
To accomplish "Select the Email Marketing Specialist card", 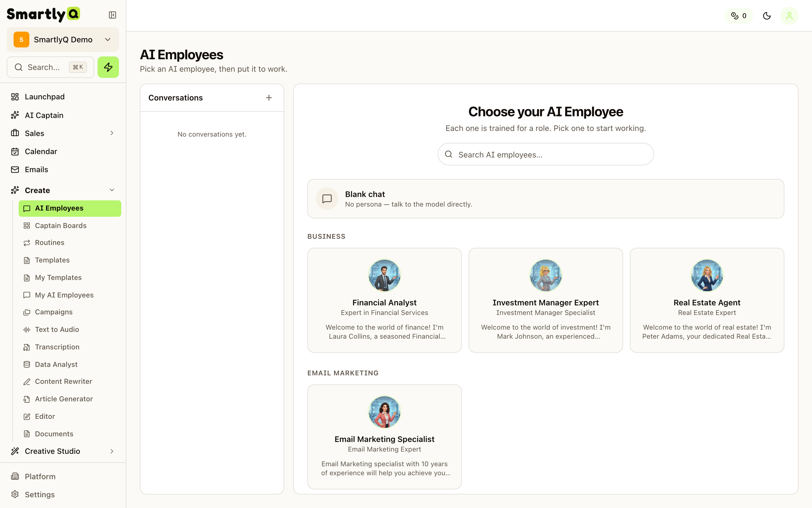I will click(x=384, y=437).
